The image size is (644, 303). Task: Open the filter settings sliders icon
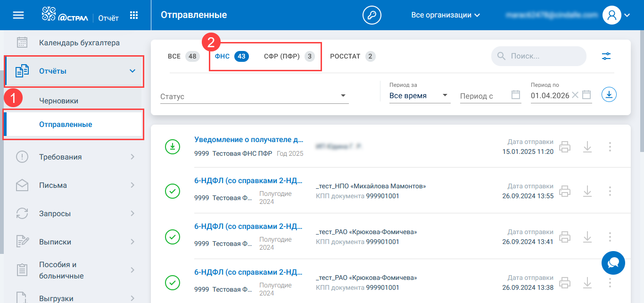pos(606,56)
